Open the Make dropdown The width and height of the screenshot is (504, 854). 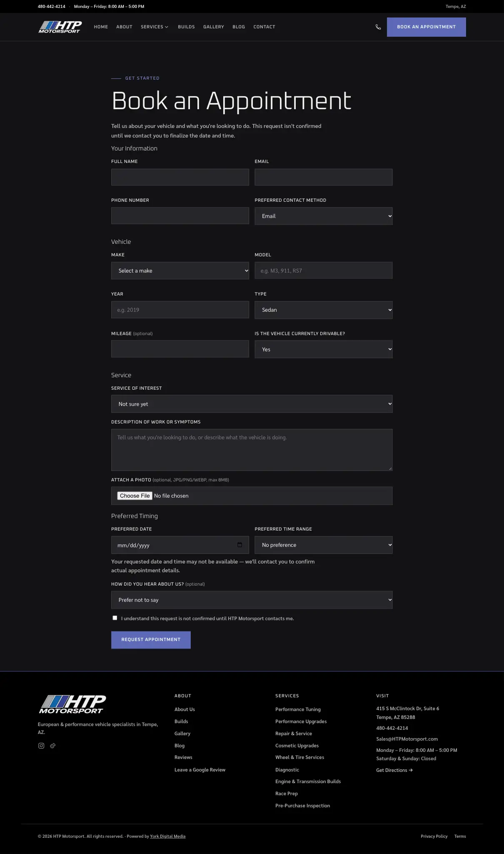point(180,270)
